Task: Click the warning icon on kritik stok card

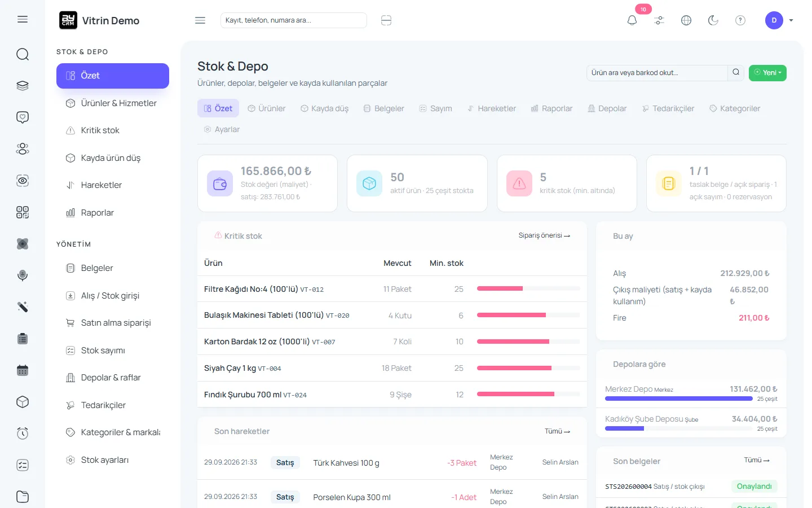Action: click(519, 183)
